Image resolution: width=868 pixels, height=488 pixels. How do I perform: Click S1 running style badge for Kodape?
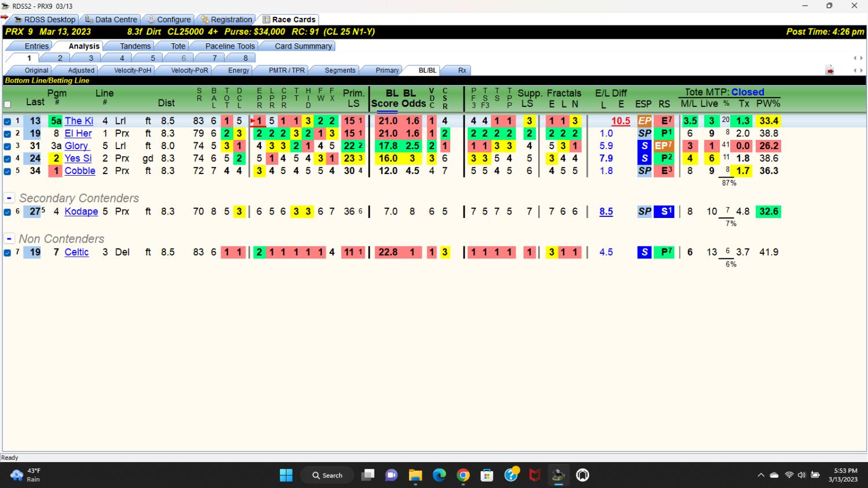point(664,212)
